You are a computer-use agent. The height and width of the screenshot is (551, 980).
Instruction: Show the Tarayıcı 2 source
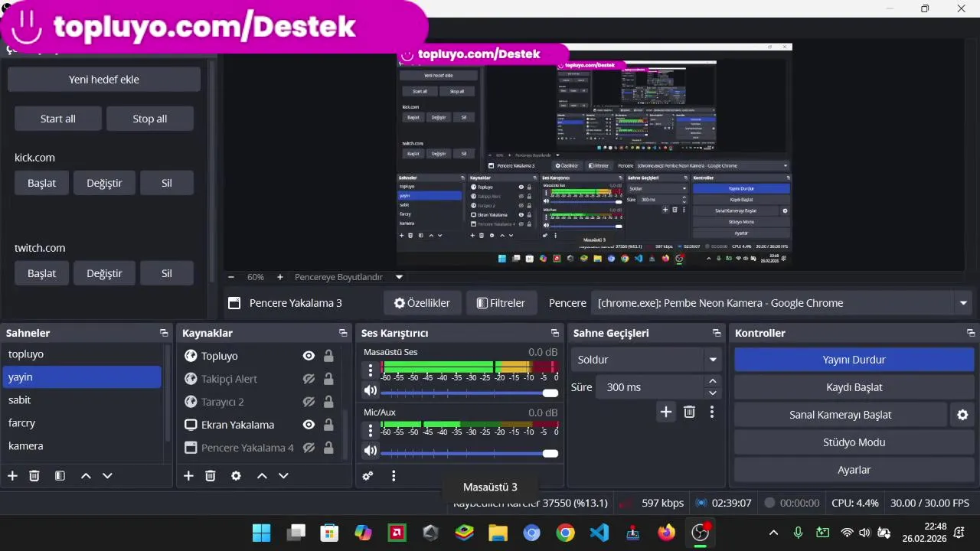pos(309,402)
